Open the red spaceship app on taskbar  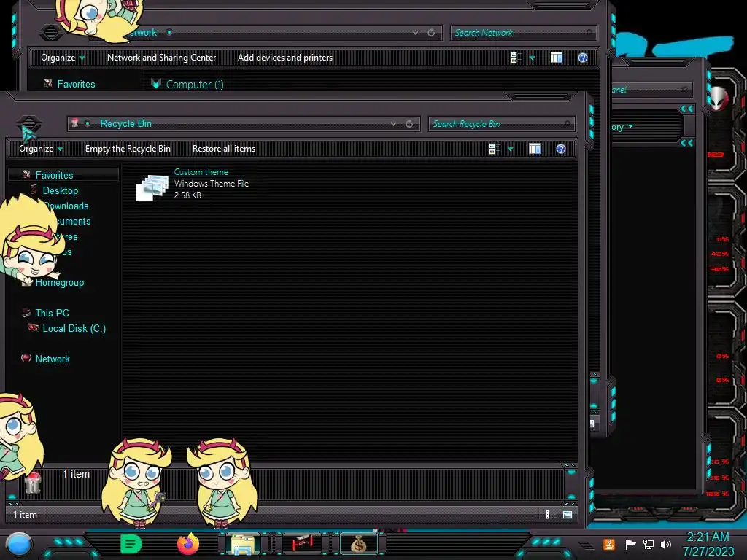click(301, 543)
